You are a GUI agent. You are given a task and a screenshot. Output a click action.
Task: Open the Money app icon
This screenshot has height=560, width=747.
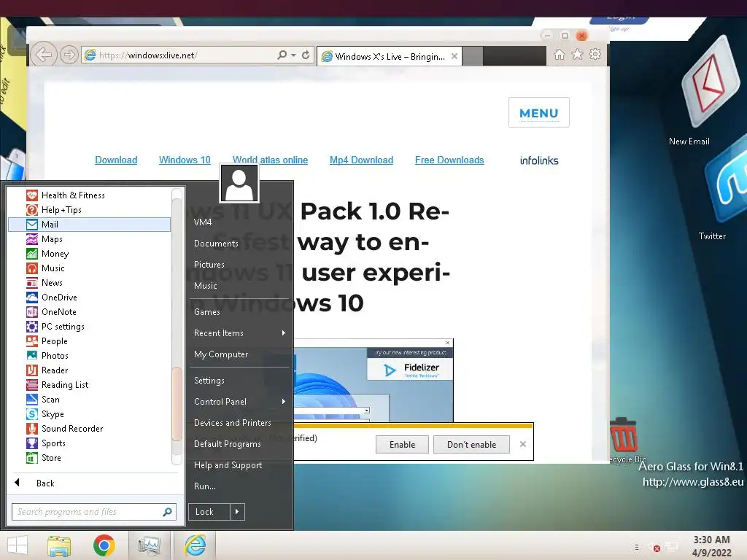(x=32, y=254)
